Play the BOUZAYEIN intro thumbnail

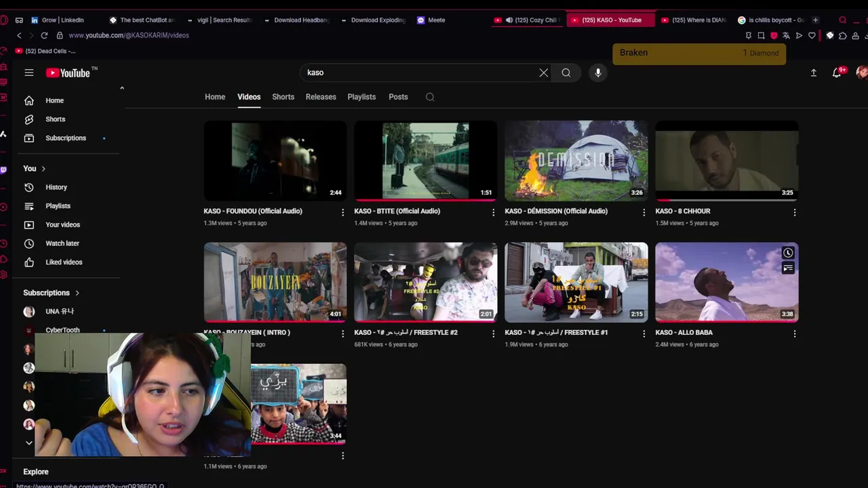pyautogui.click(x=275, y=282)
